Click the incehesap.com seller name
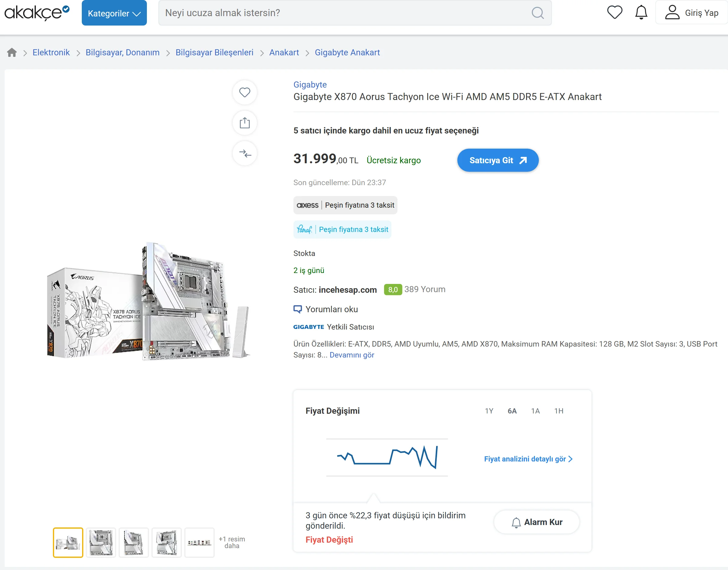 pyautogui.click(x=348, y=290)
